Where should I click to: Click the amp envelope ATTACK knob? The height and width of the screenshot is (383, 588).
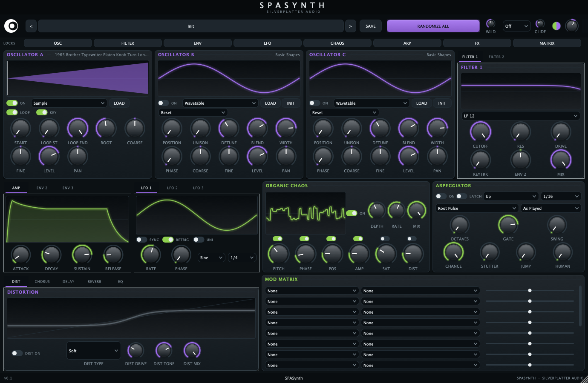point(20,254)
